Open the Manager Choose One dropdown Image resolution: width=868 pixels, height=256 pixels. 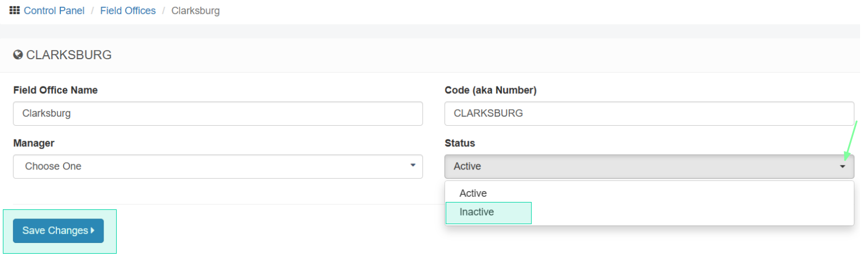click(x=218, y=167)
